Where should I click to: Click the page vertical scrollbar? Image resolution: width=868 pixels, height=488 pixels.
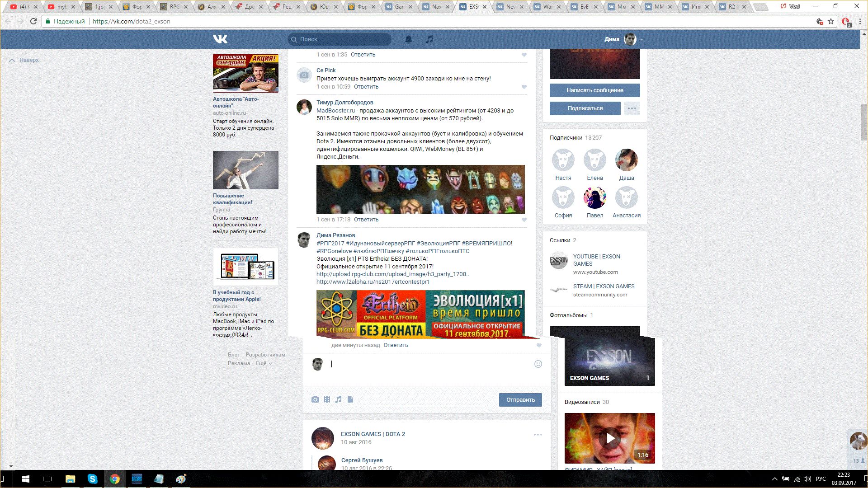864,122
